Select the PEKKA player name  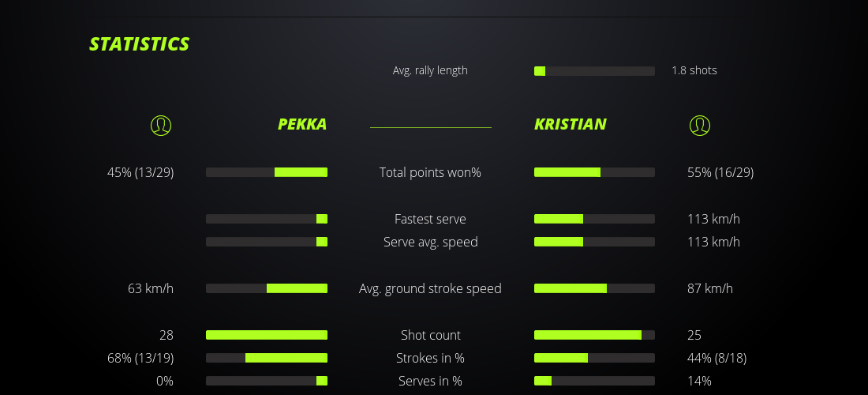[x=302, y=124]
